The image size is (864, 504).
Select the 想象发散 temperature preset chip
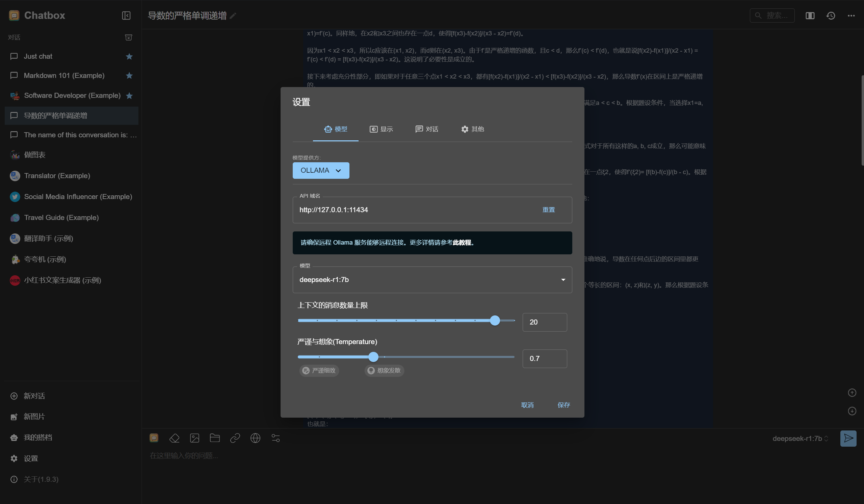pyautogui.click(x=384, y=371)
